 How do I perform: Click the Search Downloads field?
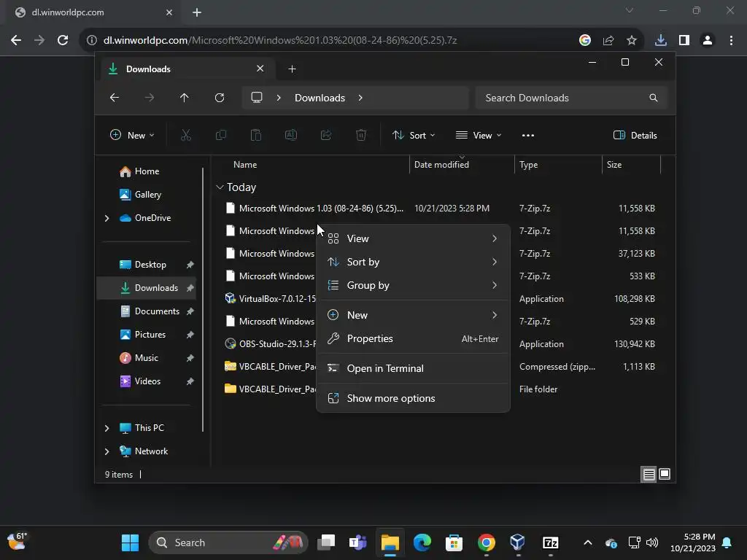(x=570, y=98)
